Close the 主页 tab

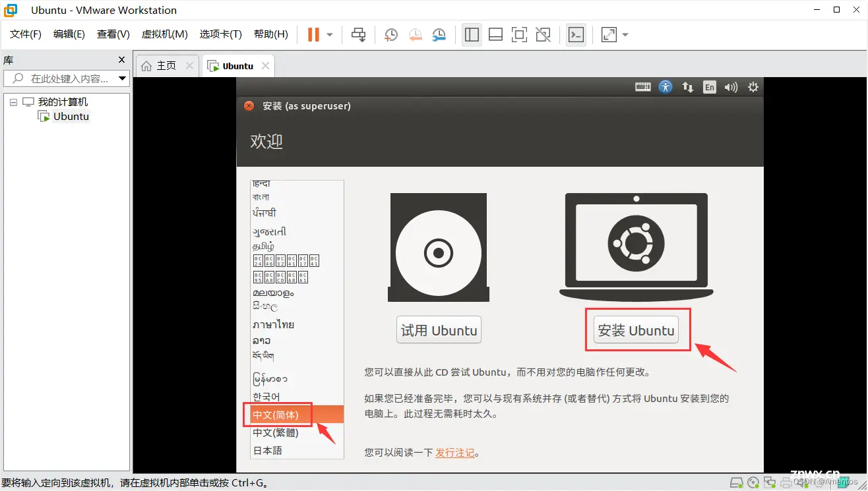point(189,66)
